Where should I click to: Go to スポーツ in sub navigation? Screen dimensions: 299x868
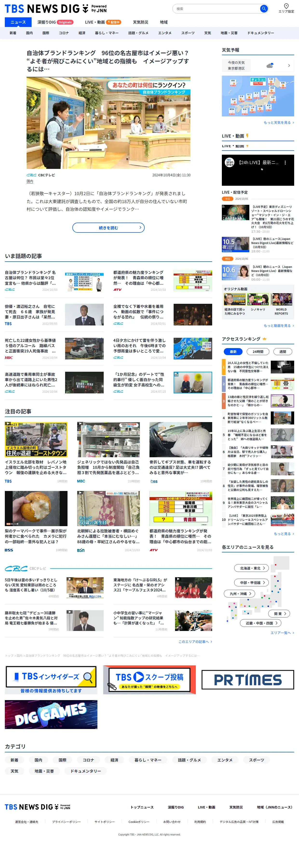[x=188, y=33]
